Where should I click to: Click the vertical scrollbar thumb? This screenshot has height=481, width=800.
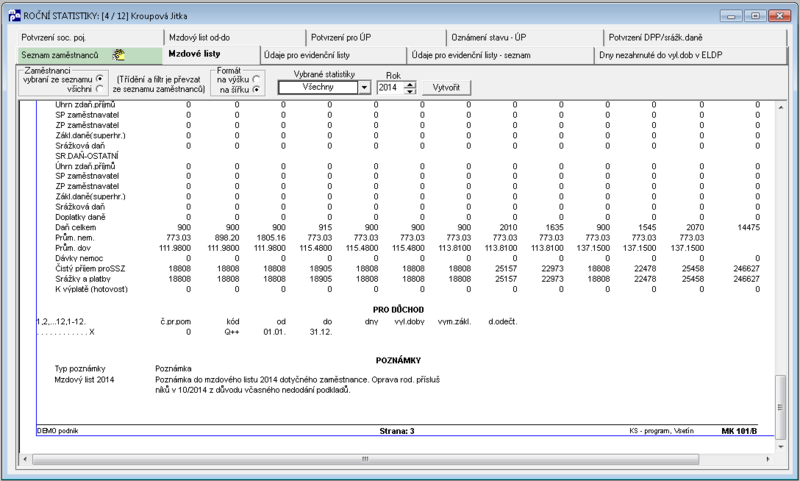click(x=781, y=407)
